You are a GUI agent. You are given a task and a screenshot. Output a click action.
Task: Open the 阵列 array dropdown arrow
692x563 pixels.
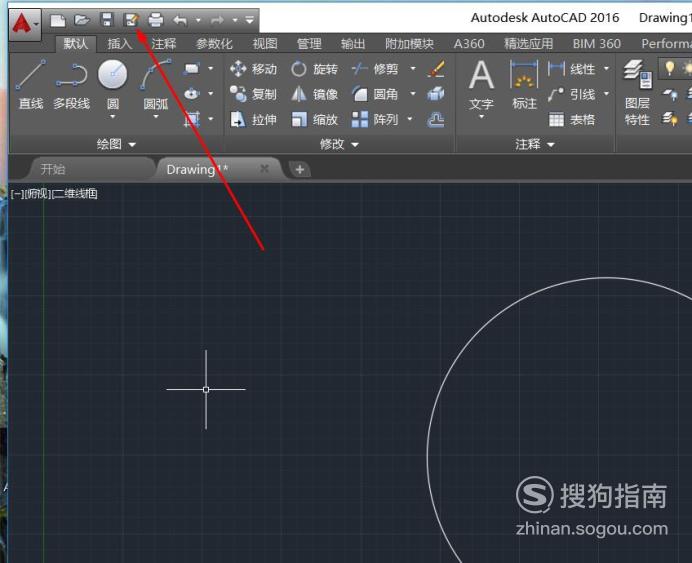410,119
